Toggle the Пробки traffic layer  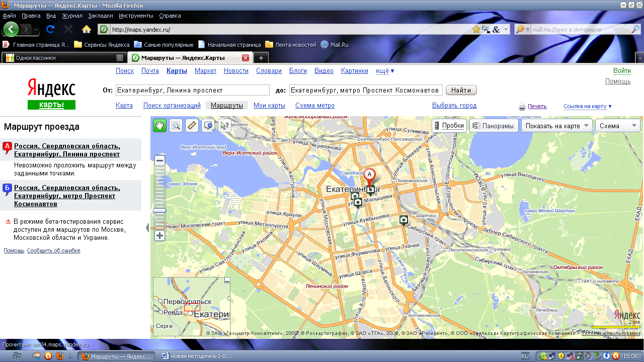tap(449, 126)
